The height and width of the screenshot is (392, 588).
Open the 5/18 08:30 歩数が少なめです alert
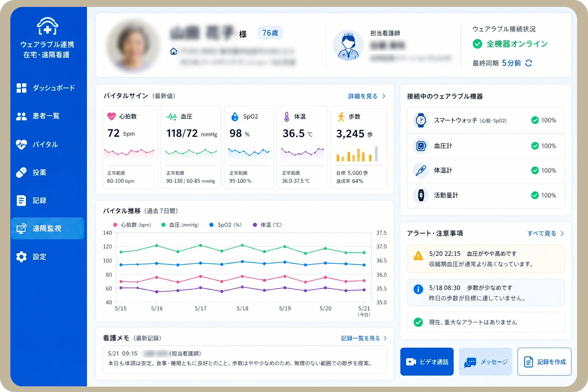click(x=486, y=292)
